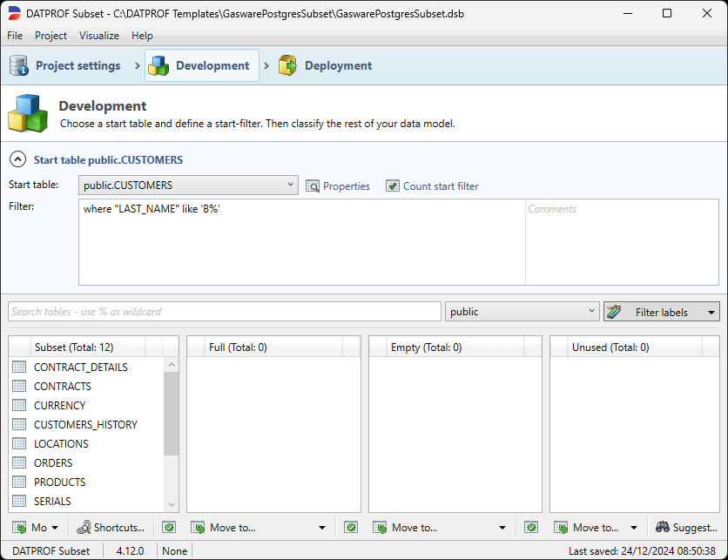Click the Deployment package icon
The height and width of the screenshot is (560, 728).
286,64
